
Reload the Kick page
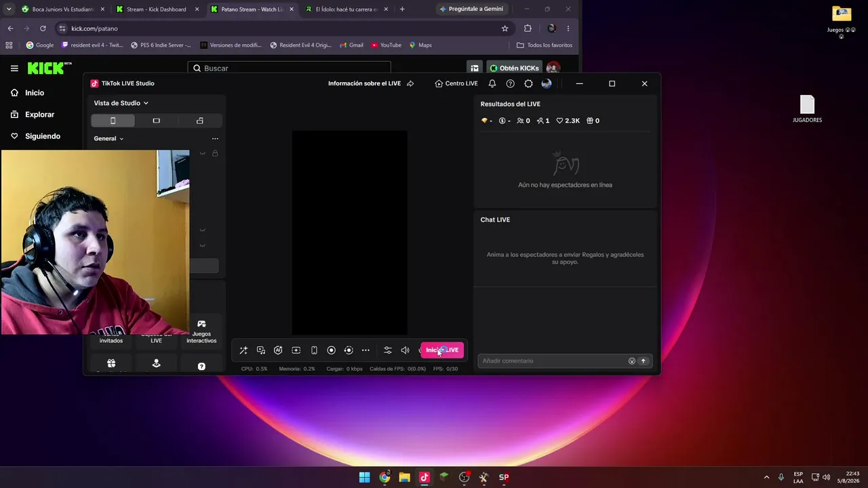pos(43,28)
